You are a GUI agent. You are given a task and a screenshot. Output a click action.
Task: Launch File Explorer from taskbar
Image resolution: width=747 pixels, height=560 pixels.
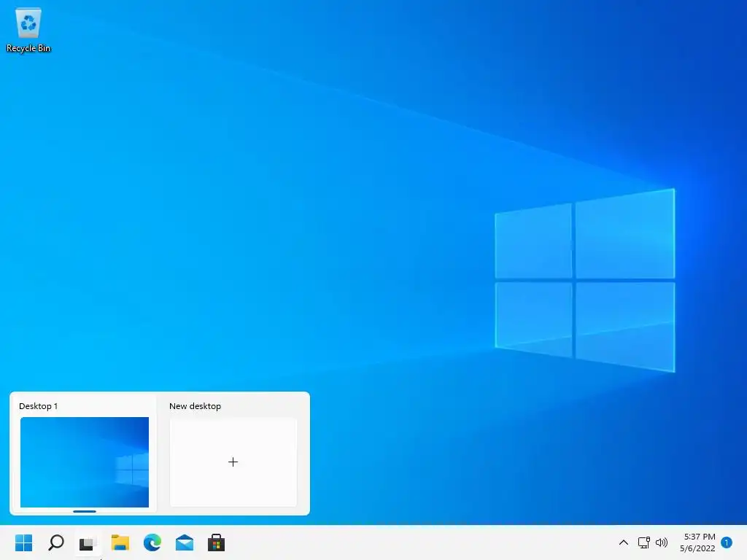click(120, 542)
